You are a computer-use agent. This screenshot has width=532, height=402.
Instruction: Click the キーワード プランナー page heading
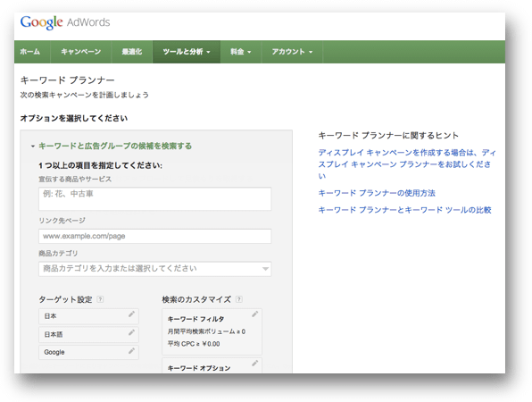point(68,80)
